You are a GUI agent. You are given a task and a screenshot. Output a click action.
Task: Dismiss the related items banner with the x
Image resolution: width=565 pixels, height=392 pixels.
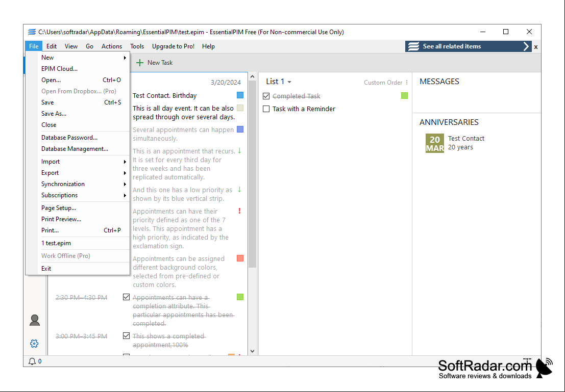(x=536, y=47)
